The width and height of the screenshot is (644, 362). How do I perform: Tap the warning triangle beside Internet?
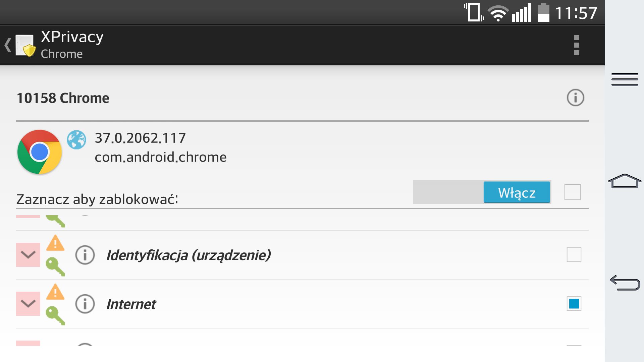(55, 292)
